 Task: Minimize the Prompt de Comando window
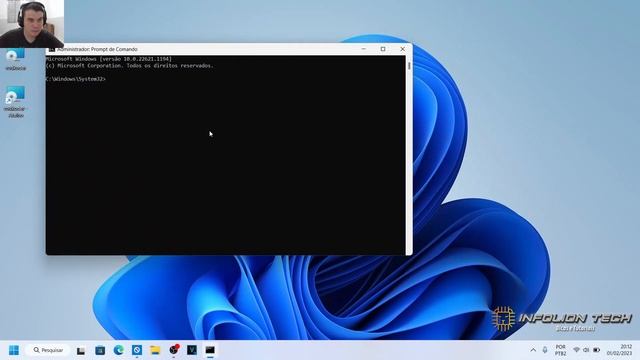[364, 49]
